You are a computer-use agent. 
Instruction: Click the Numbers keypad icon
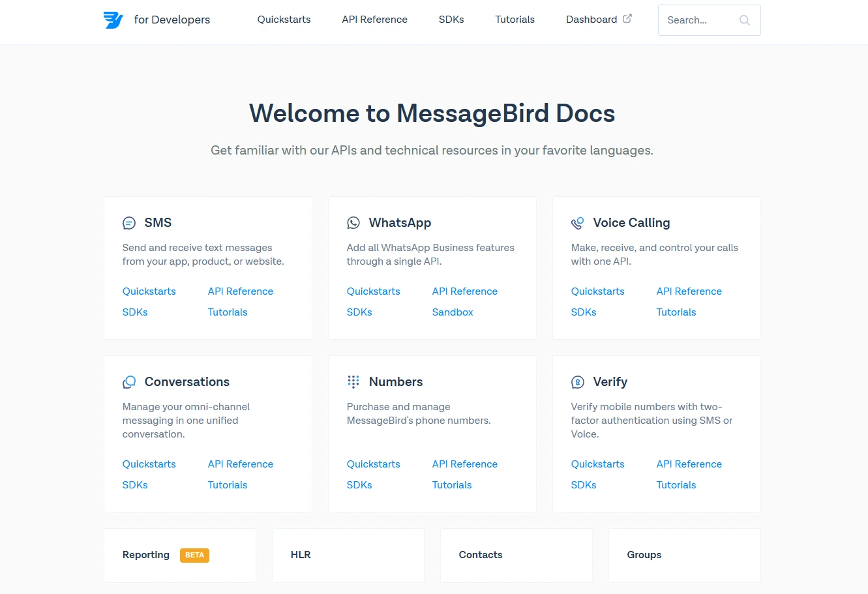[x=353, y=382]
